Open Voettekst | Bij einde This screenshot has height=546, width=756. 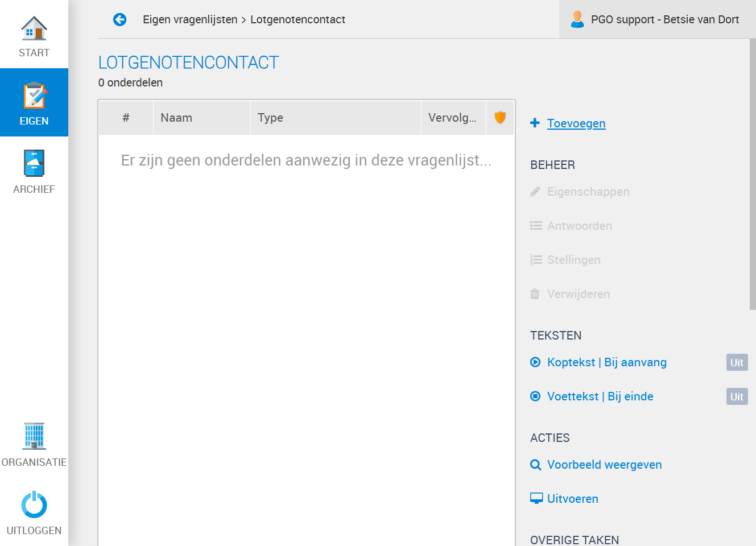(x=600, y=396)
